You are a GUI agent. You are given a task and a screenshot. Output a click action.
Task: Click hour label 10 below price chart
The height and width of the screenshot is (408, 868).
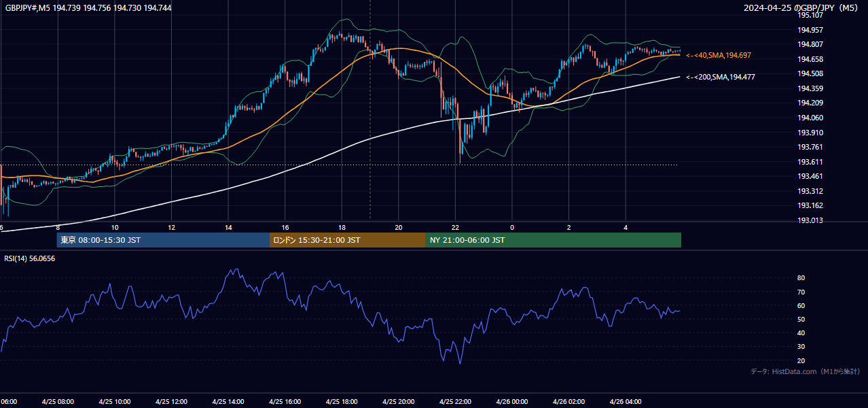pyautogui.click(x=115, y=227)
